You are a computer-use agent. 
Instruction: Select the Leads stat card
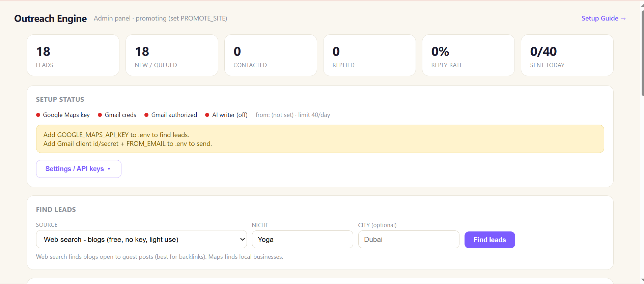pos(73,55)
